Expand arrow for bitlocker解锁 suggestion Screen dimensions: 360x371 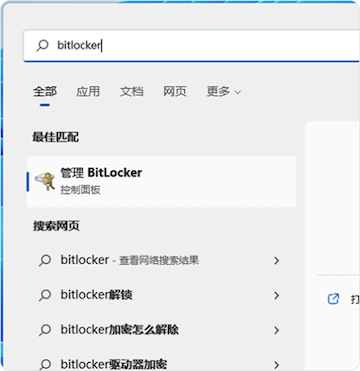coord(276,295)
